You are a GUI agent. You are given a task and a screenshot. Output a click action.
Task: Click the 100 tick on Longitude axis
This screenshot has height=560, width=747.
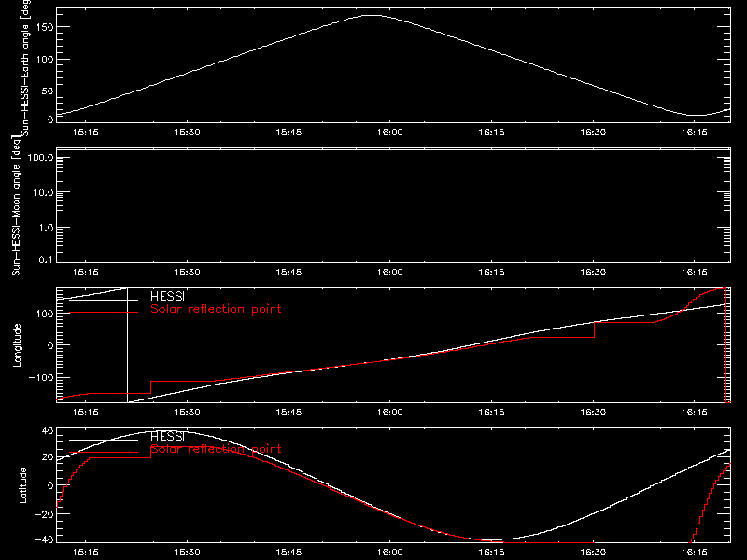click(x=45, y=314)
